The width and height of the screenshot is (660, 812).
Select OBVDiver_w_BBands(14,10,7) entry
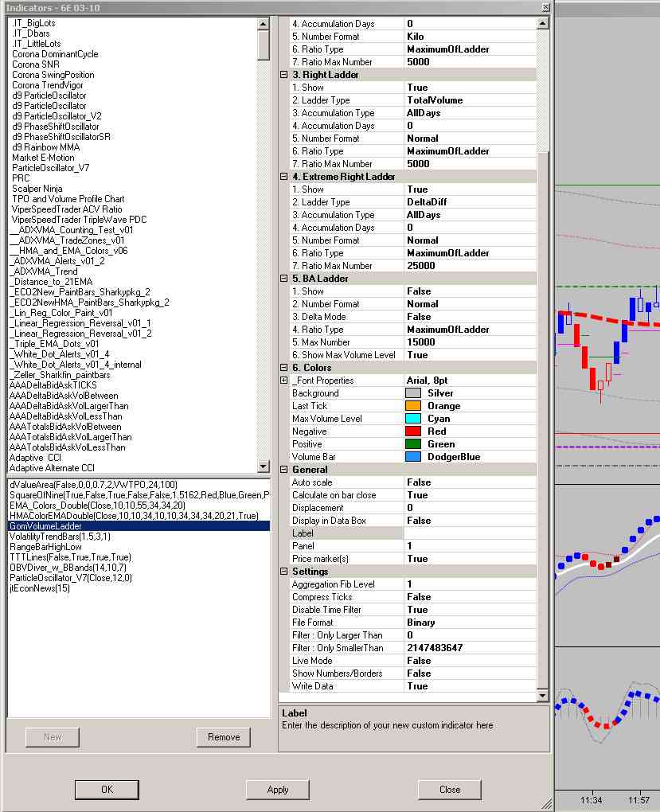(68, 568)
